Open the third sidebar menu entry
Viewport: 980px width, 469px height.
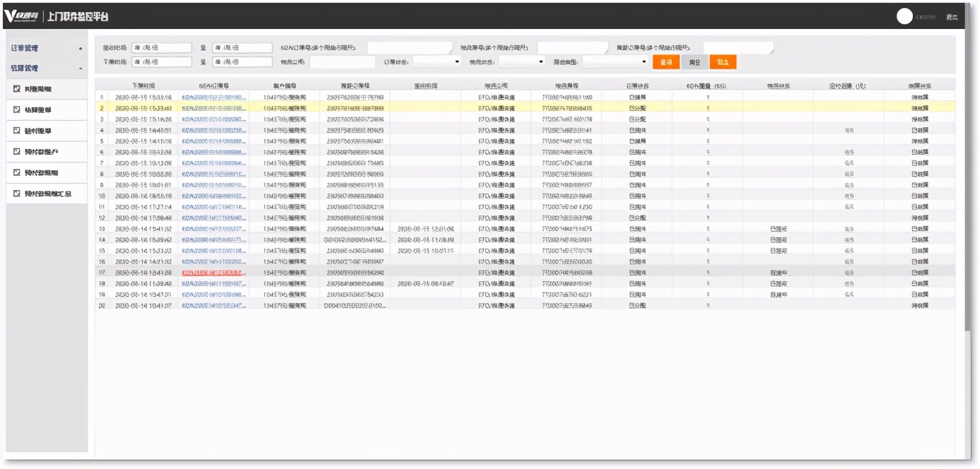[47, 131]
